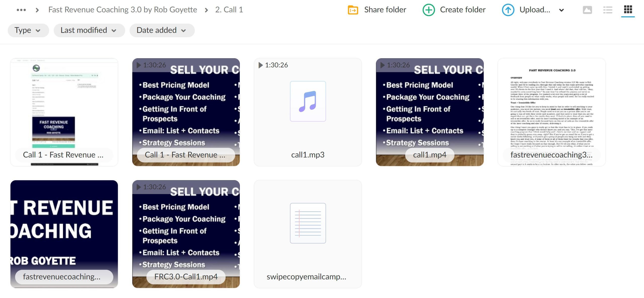Click the grid view toggle icon
The width and height of the screenshot is (644, 298).
[627, 9]
